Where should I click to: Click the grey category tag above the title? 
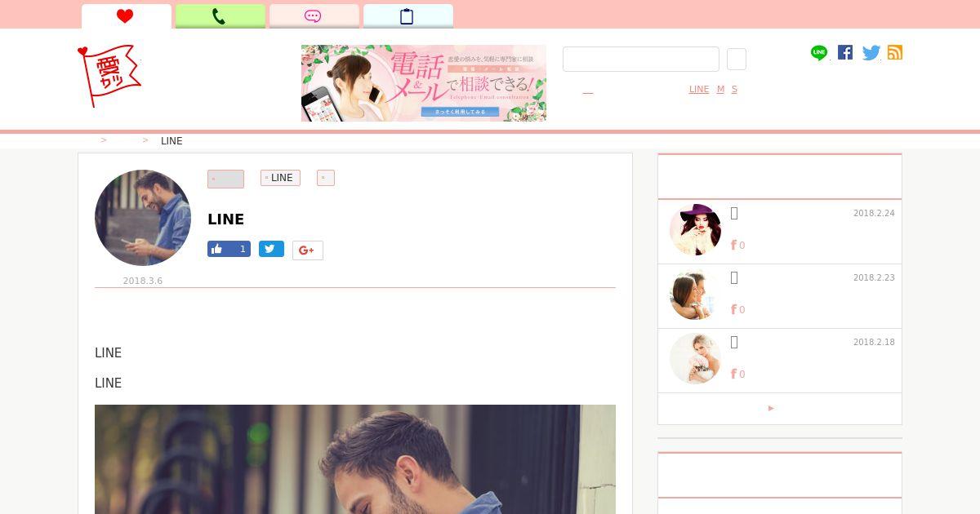click(225, 179)
